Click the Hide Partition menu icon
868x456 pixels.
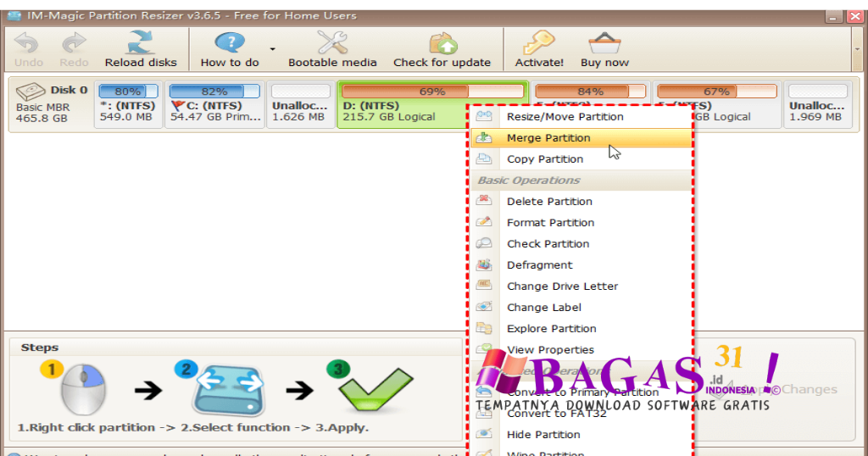point(484,434)
